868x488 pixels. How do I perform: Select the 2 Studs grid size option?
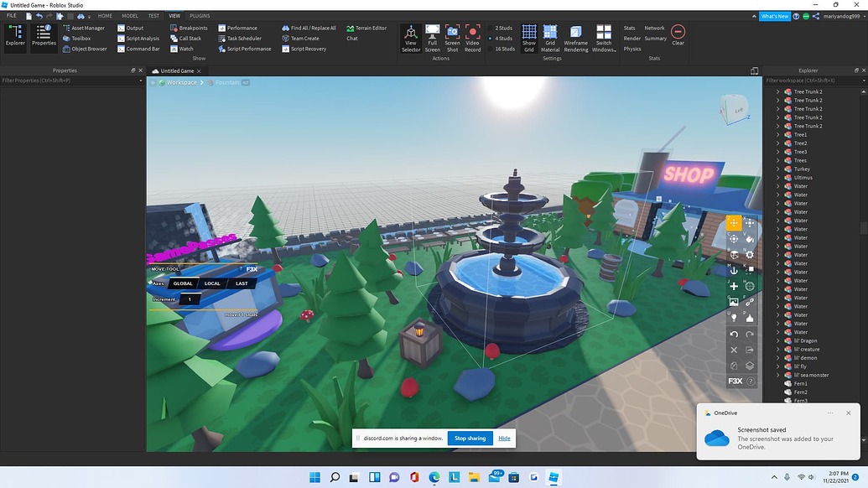tap(503, 28)
